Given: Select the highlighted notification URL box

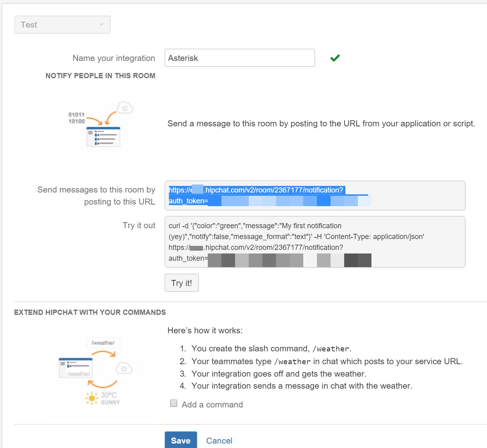Looking at the screenshot, I should click(x=315, y=195).
